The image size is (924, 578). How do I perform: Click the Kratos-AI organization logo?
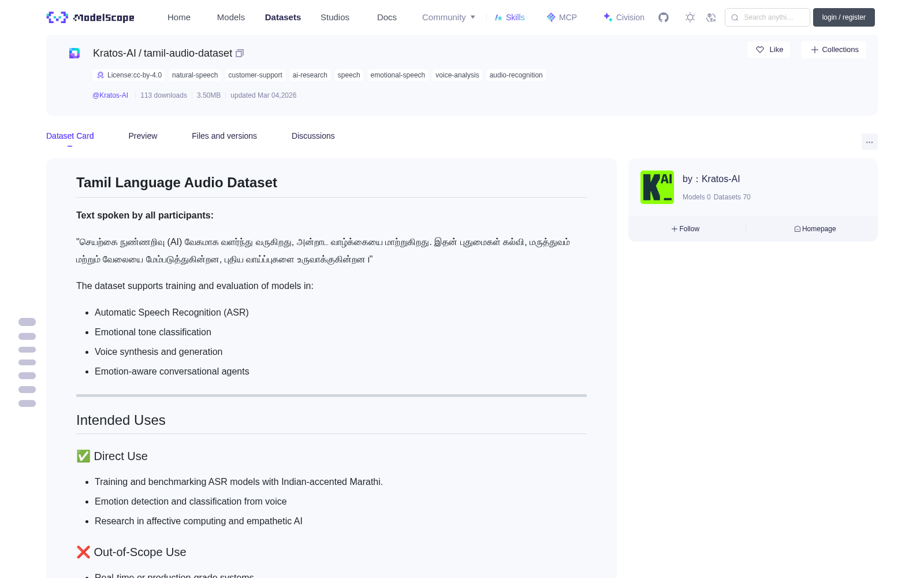657,187
